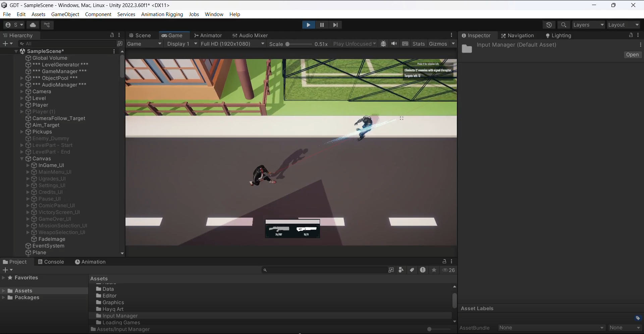Open the Animation Rigging menu
The width and height of the screenshot is (644, 334).
tap(162, 14)
